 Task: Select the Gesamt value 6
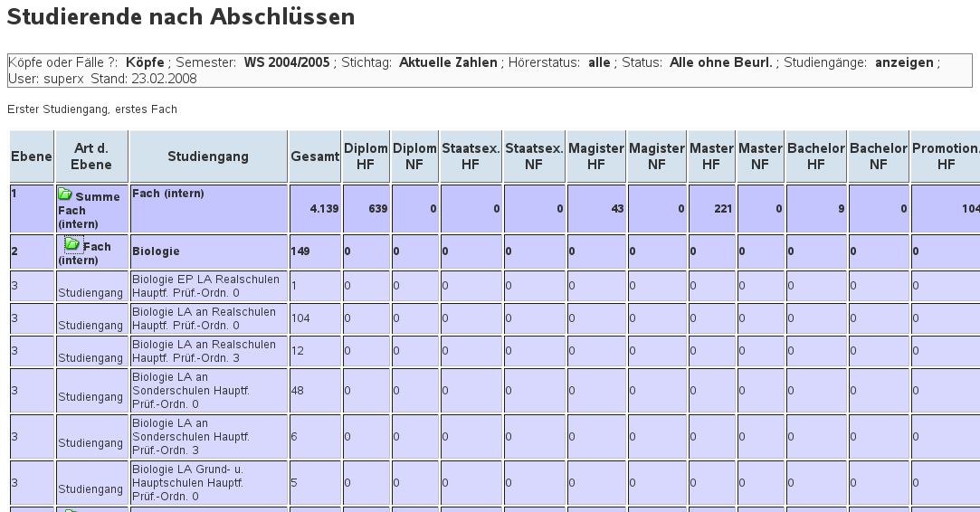[x=294, y=436]
